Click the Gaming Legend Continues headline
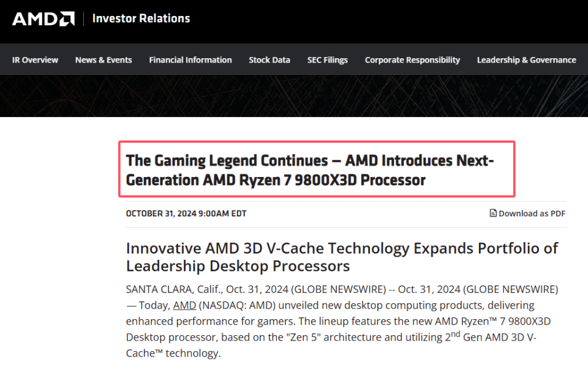 click(x=310, y=170)
